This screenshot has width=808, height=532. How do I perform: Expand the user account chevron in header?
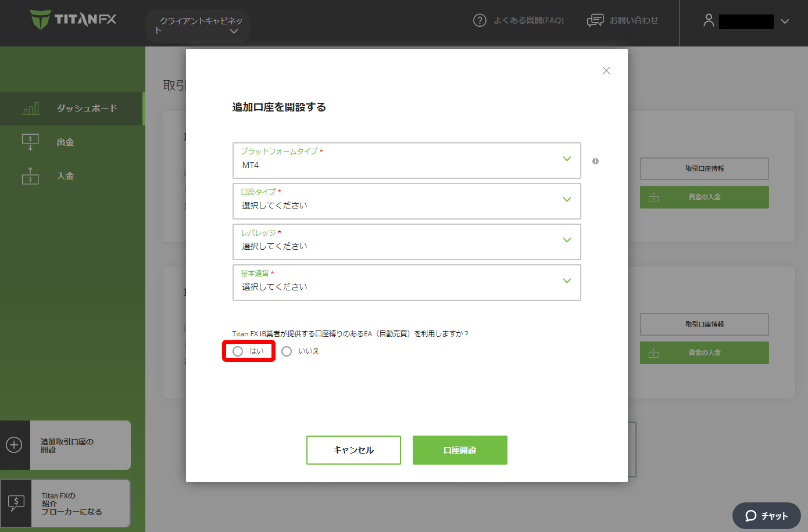[785, 21]
